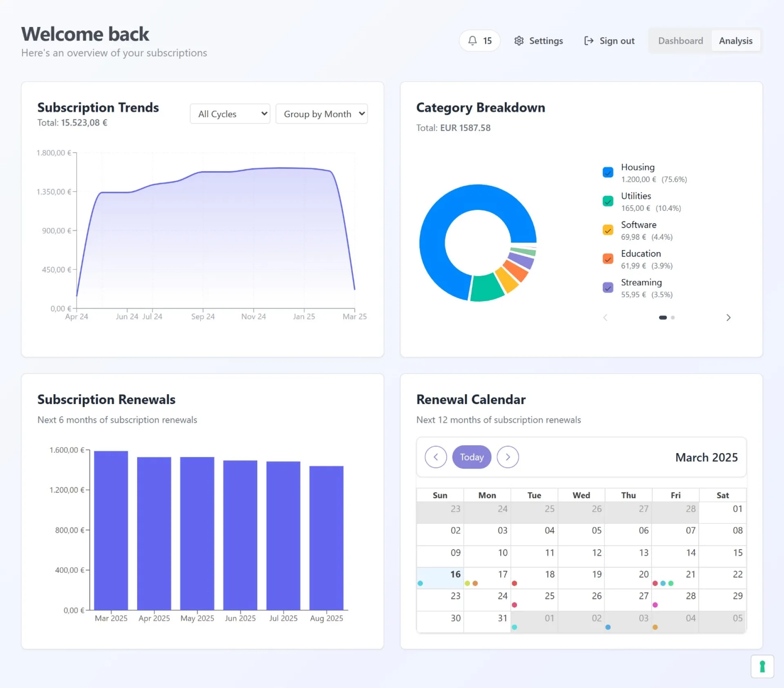Select the Analysis tab
This screenshot has width=784, height=688.
pyautogui.click(x=735, y=41)
